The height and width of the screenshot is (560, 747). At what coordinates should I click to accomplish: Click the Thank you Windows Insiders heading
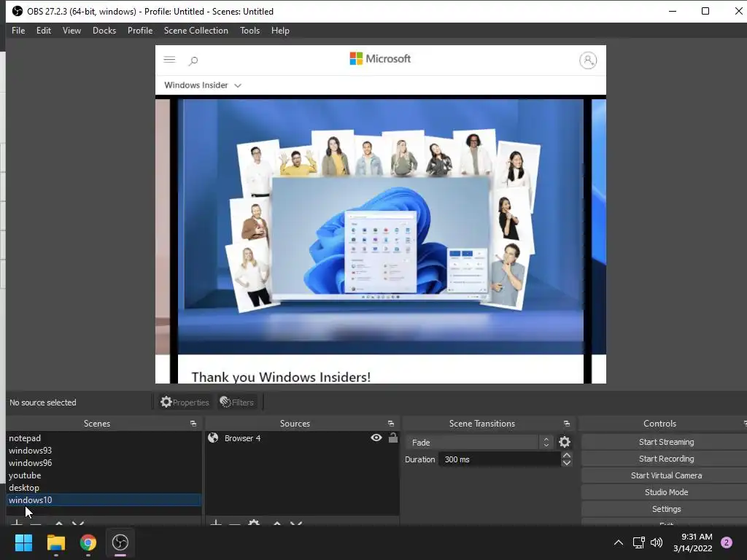pyautogui.click(x=281, y=377)
